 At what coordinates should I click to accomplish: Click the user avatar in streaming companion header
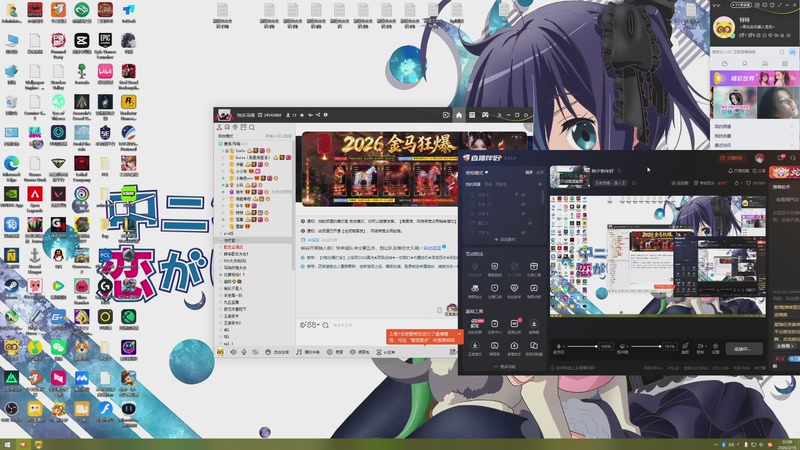point(760,158)
